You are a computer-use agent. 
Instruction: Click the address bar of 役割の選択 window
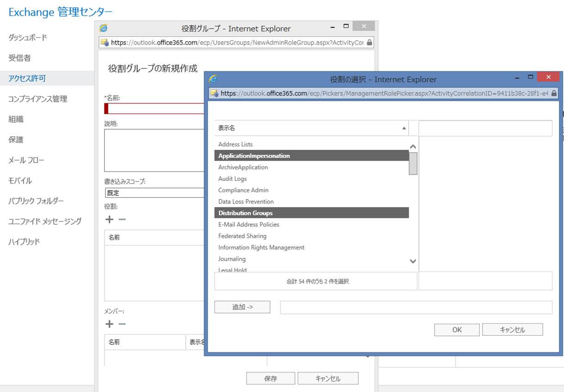click(x=384, y=93)
